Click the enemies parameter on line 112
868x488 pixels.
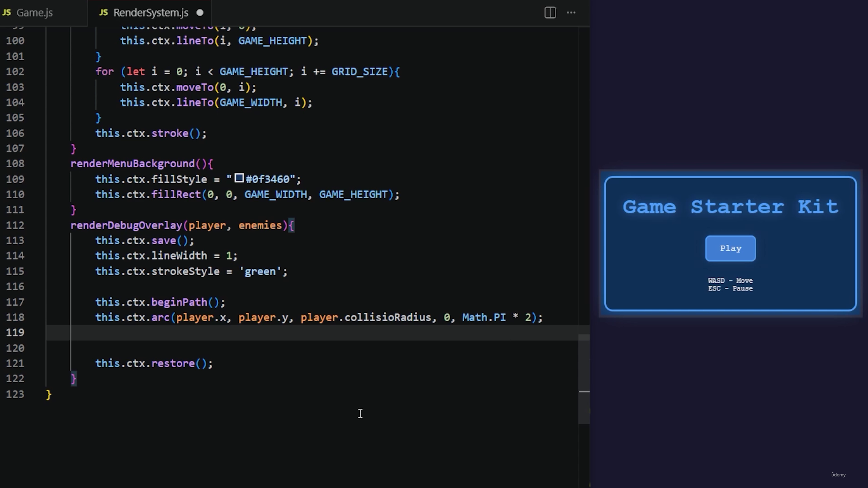pos(260,225)
